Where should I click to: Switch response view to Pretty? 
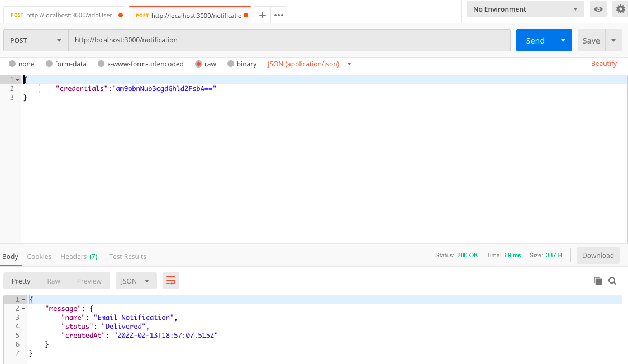[21, 281]
